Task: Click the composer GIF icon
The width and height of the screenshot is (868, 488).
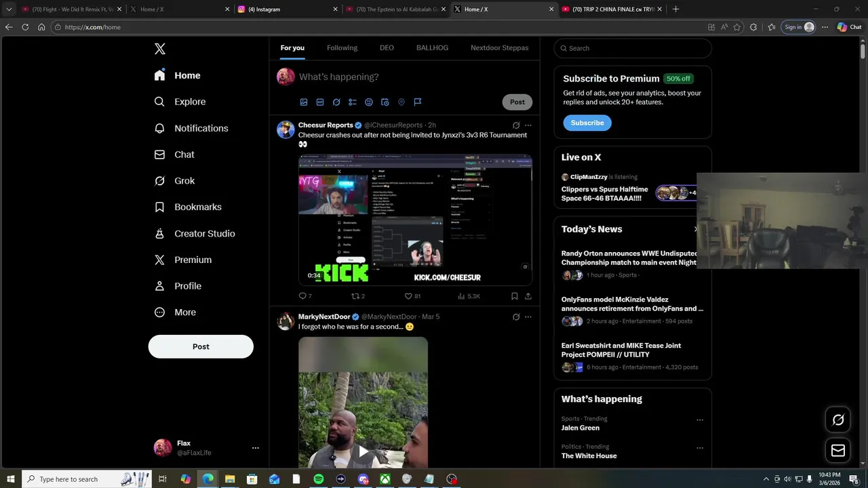Action: (320, 102)
